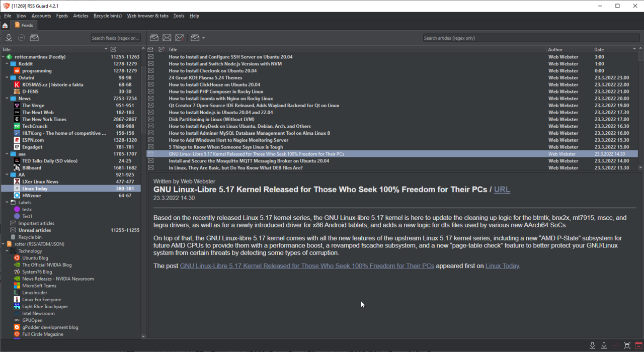Toggle read envelope for 'How to Install Joomla with Nginx'
Screen dimensions: 644x352
click(x=150, y=99)
